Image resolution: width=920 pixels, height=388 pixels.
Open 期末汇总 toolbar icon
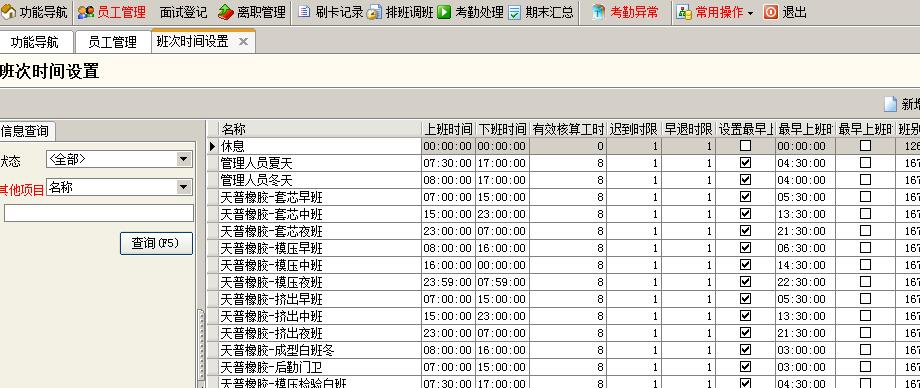[515, 12]
